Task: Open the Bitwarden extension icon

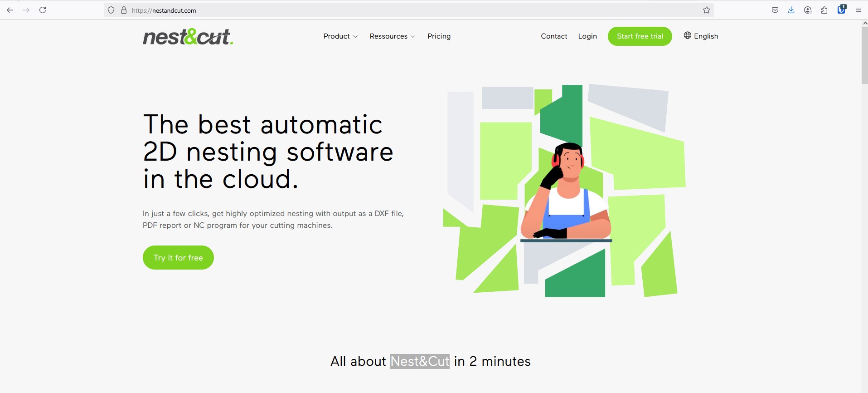Action: 842,9
